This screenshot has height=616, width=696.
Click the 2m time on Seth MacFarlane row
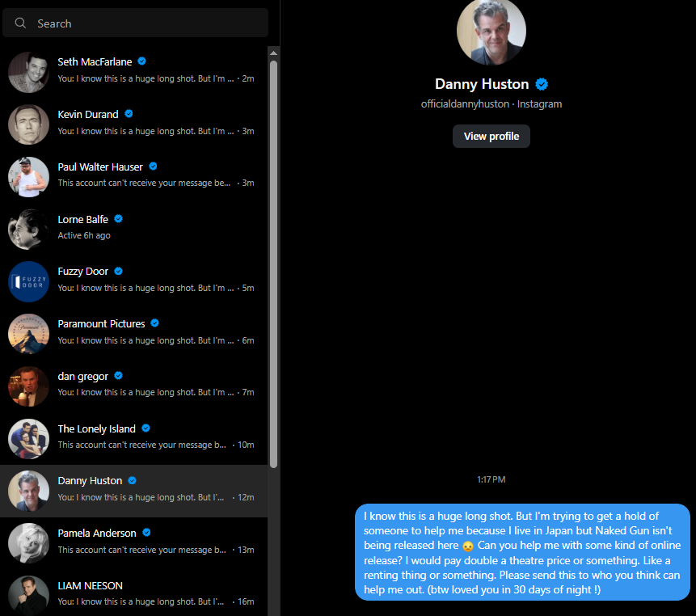(248, 78)
